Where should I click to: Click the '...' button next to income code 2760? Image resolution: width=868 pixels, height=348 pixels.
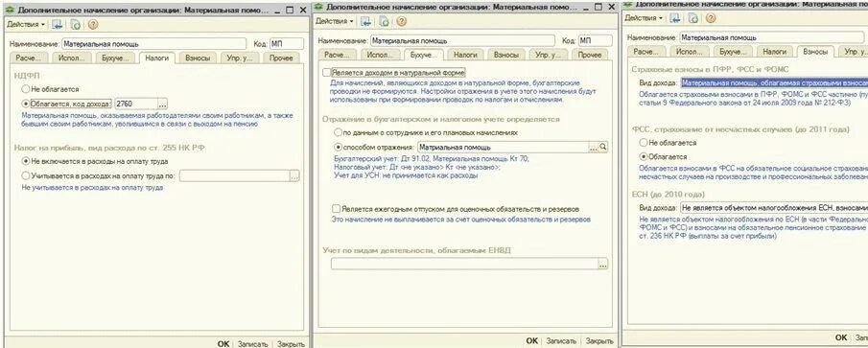point(162,104)
